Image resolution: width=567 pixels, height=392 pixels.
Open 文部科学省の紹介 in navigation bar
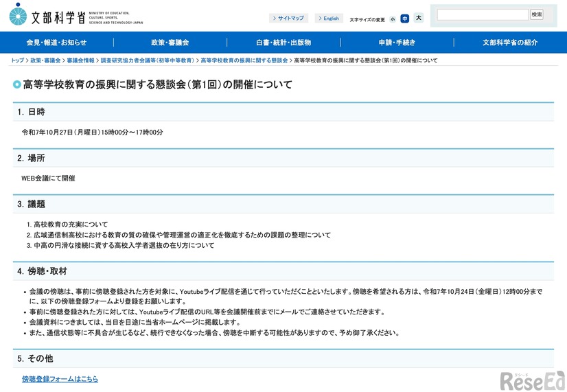pos(510,43)
